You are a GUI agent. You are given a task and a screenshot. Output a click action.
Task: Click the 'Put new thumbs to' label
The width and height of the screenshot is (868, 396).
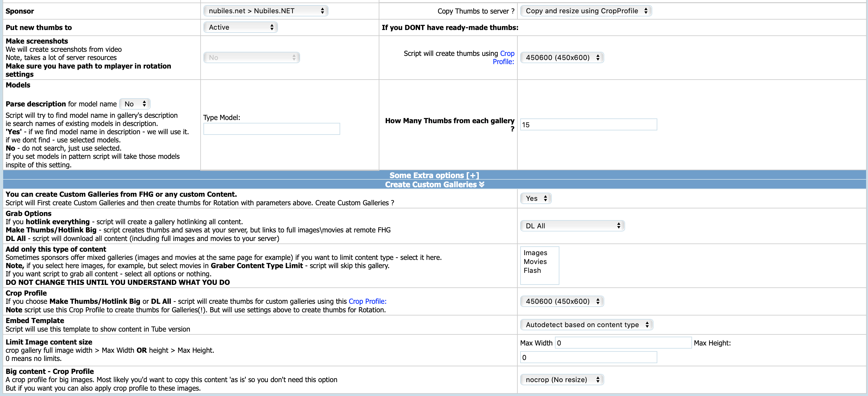(x=39, y=27)
